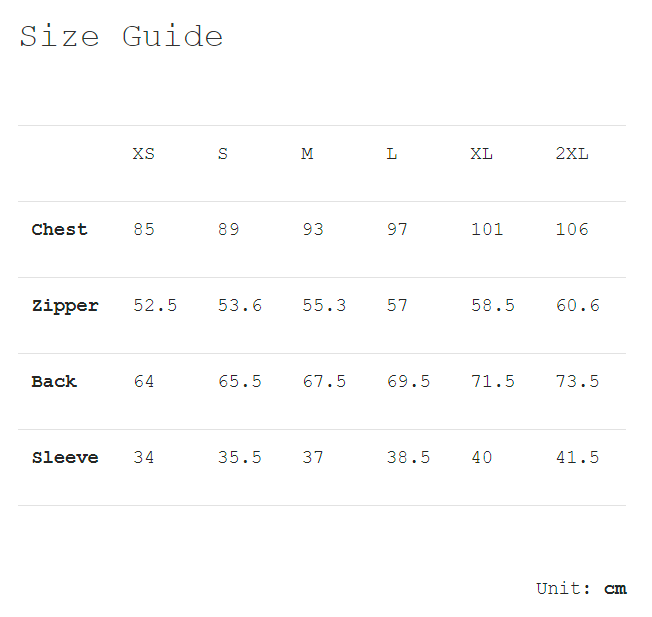Click the chest value 85
652x617 pixels.
point(144,230)
